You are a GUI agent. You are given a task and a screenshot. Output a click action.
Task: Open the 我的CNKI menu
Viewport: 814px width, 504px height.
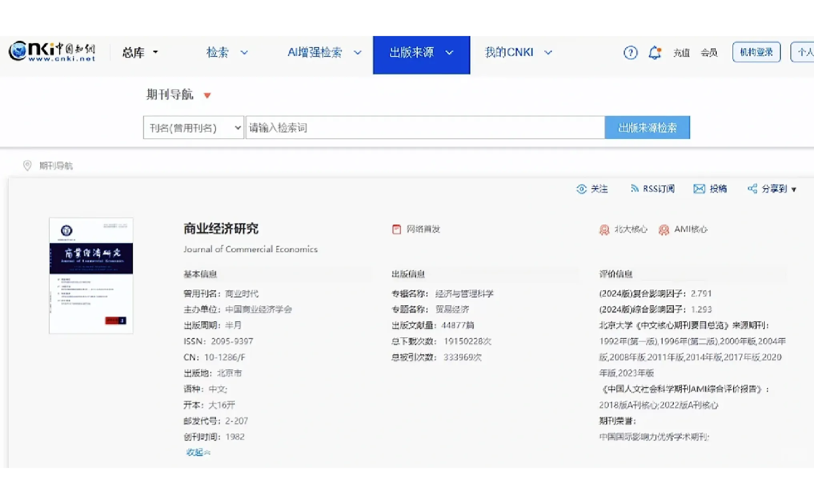point(517,52)
